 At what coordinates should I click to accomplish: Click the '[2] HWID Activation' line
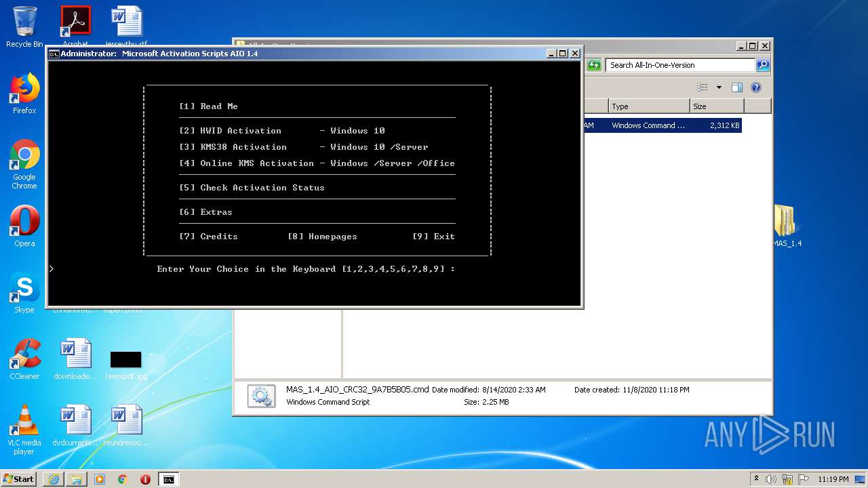(282, 131)
